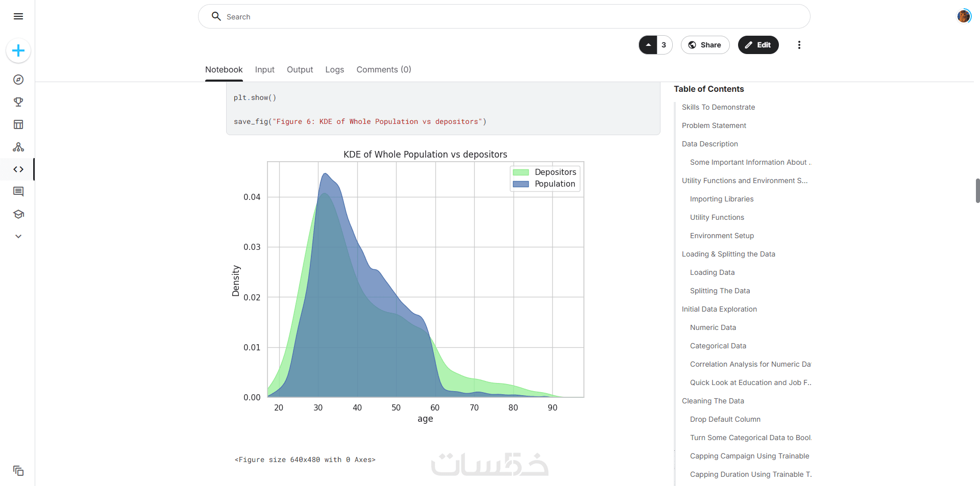
Task: Switch to the Input tab
Action: coord(264,70)
